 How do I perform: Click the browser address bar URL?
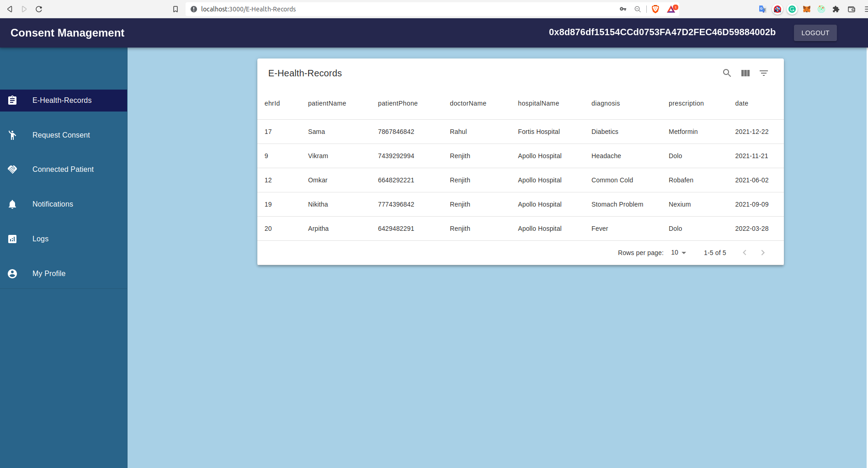pos(248,9)
